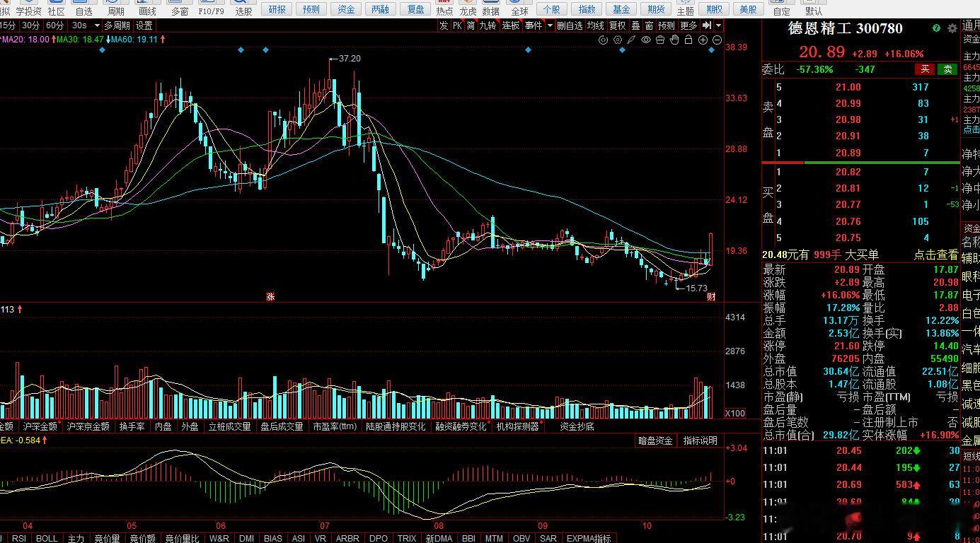
Task: Switch to 60分 timeframe tab
Action: coord(54,25)
